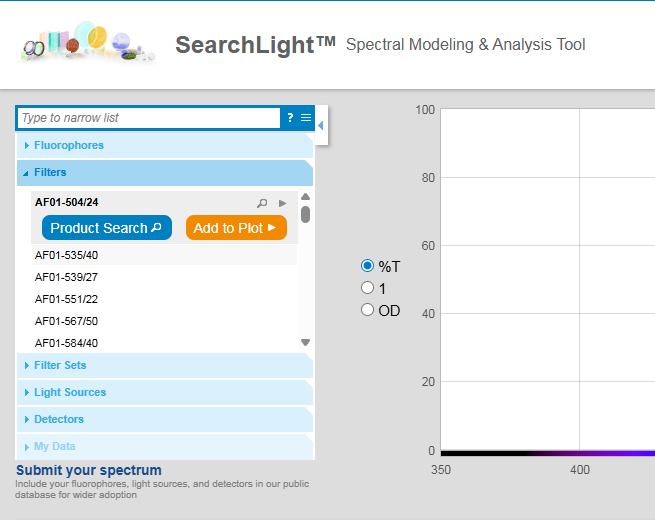The height and width of the screenshot is (520, 655).
Task: Select the %T radio button
Action: (x=367, y=266)
